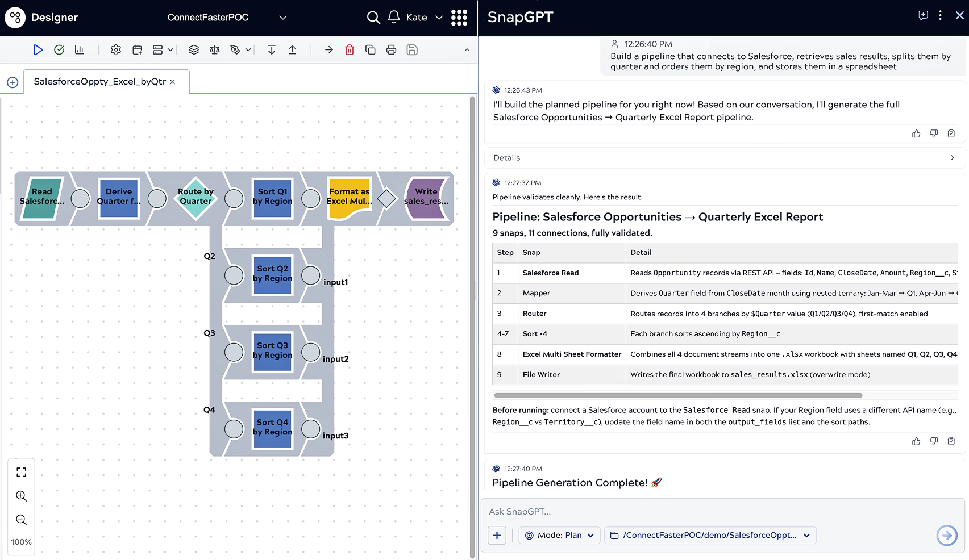Save pipeline with the floppy disk icon
This screenshot has width=969, height=560.
click(412, 50)
